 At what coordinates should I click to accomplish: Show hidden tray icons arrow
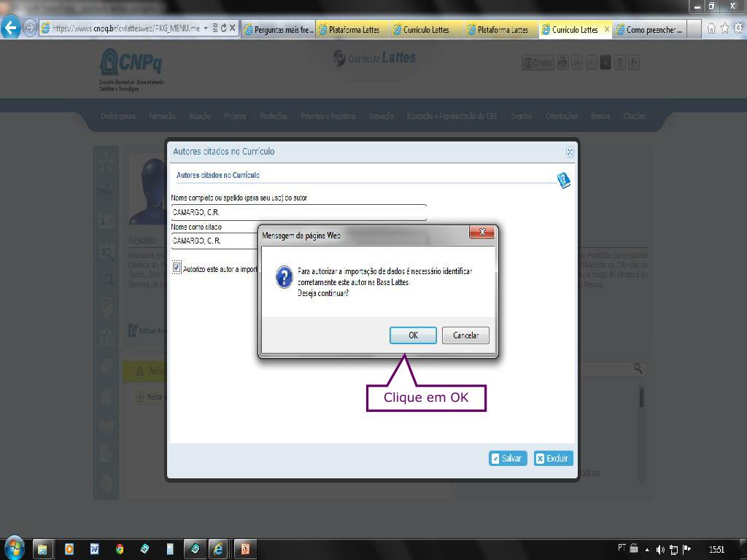(x=647, y=550)
